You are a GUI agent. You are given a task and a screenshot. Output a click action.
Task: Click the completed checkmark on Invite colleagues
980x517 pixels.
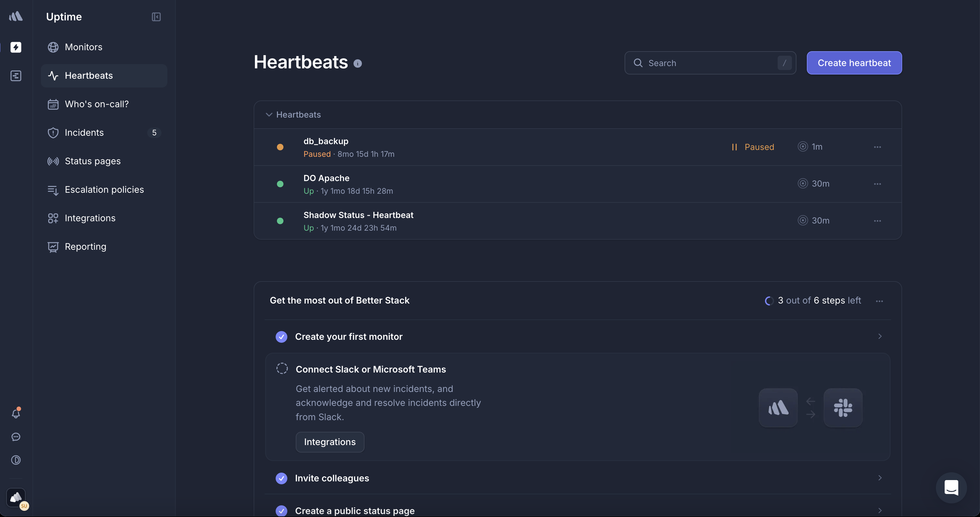coord(281,478)
